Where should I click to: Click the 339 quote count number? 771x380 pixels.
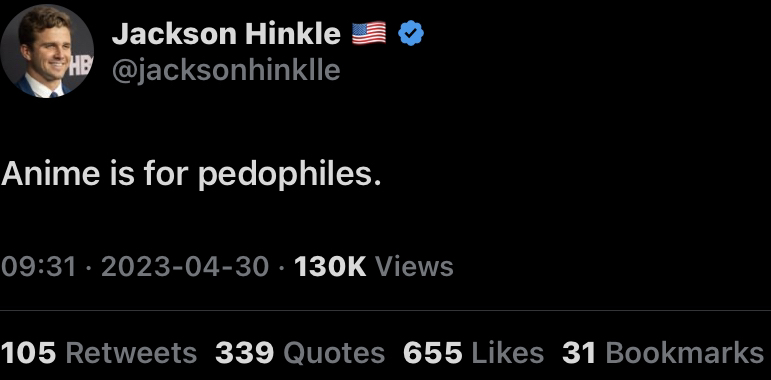[244, 352]
